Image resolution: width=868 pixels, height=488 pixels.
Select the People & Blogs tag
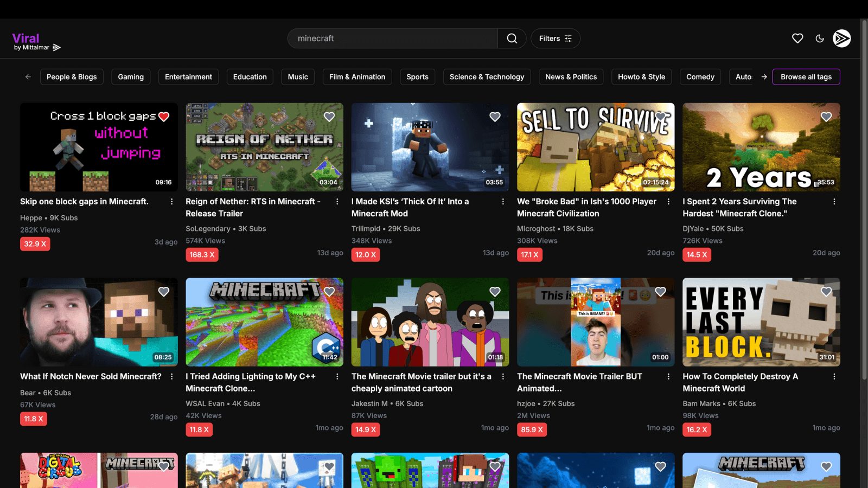click(72, 77)
